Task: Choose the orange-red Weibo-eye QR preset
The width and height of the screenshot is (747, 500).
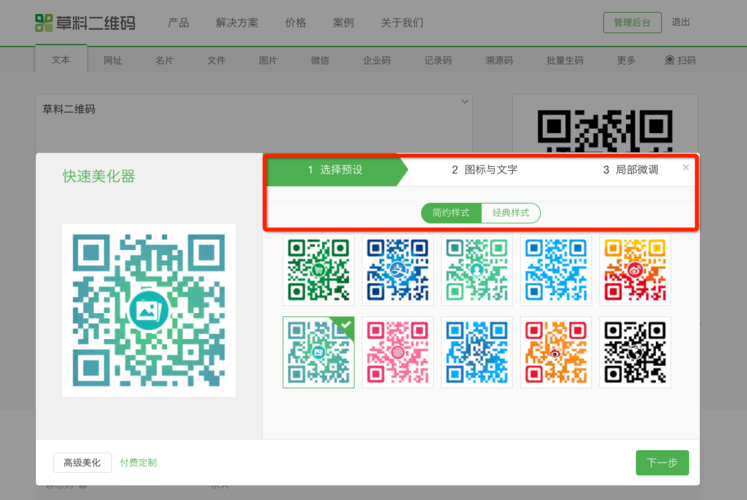Action: 555,352
